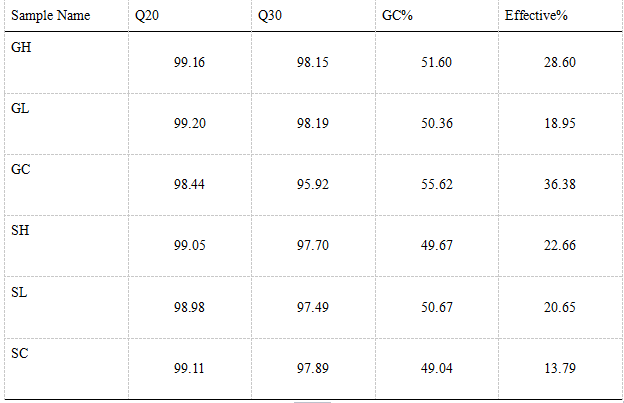Select the Effective% value 13.79
Image resolution: width=624 pixels, height=403 pixels.
559,368
